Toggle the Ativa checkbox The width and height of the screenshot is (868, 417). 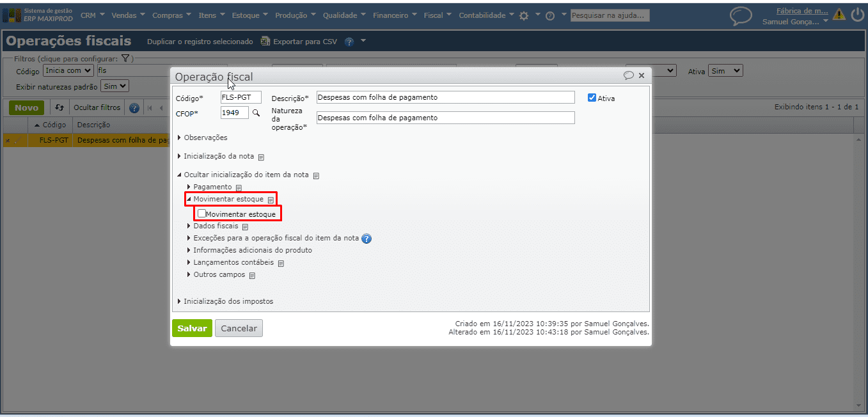click(592, 98)
